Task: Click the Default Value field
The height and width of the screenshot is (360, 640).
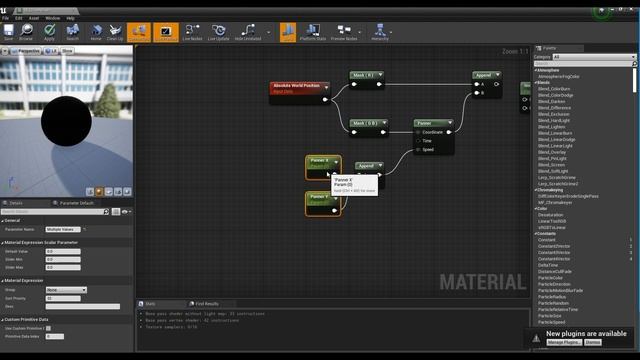Action: [63, 251]
